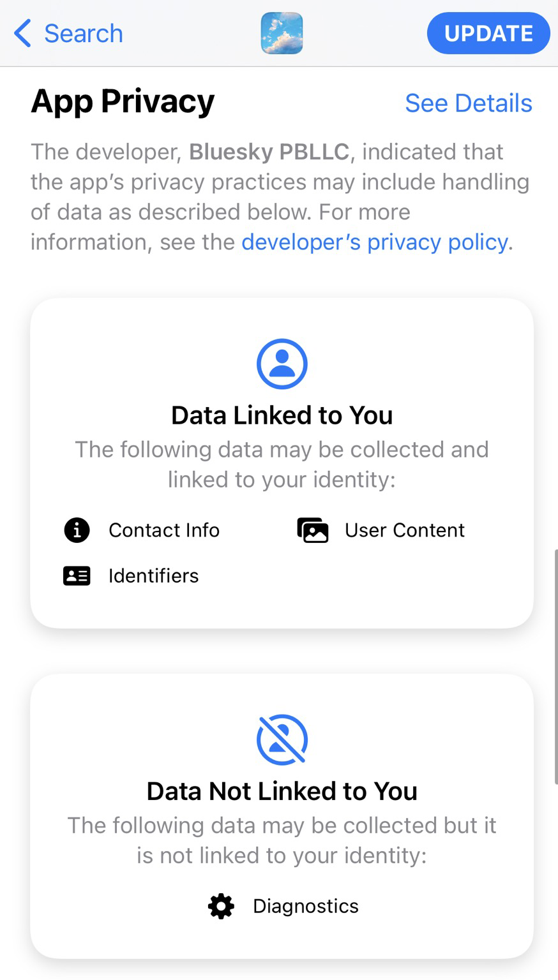The height and width of the screenshot is (980, 558).
Task: Select the Identifiers label
Action: tap(154, 576)
